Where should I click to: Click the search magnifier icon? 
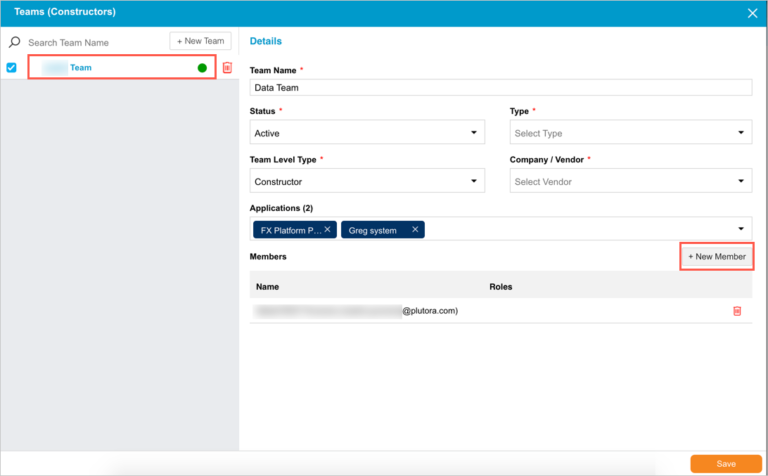pyautogui.click(x=15, y=42)
